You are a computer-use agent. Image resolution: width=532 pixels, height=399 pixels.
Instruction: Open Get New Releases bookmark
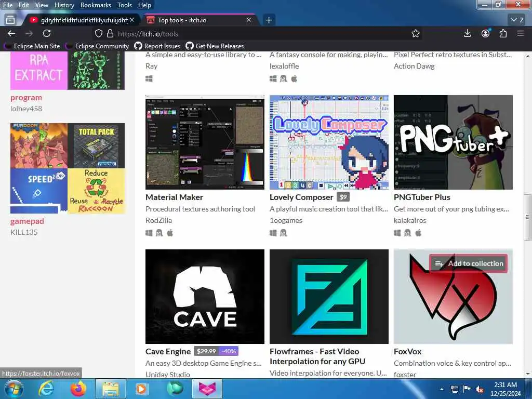(x=215, y=46)
